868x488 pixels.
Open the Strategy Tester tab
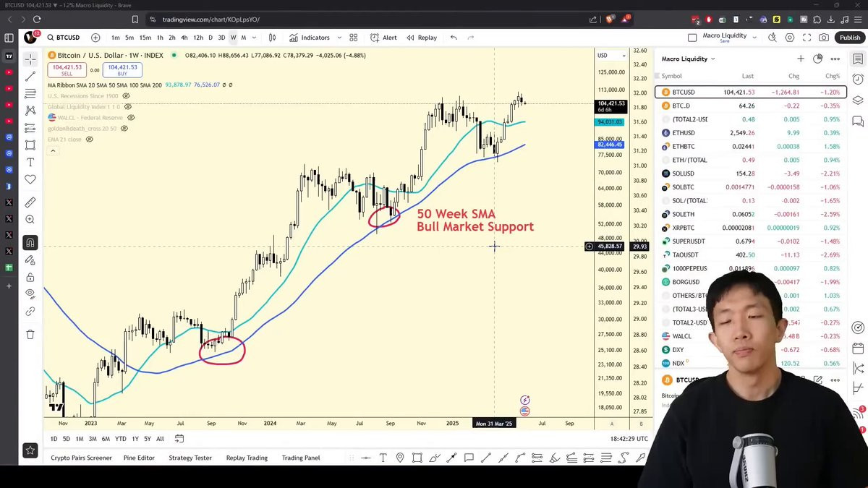(x=190, y=458)
